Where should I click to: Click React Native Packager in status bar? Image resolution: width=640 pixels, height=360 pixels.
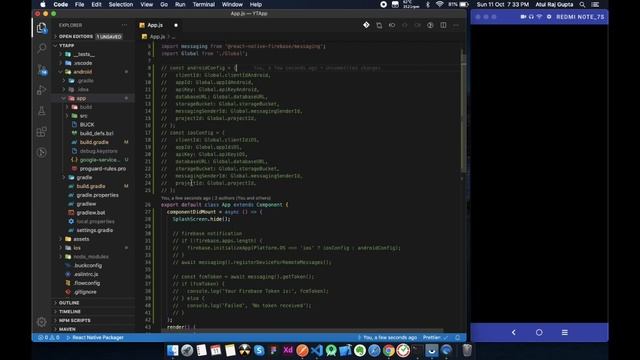coord(95,338)
